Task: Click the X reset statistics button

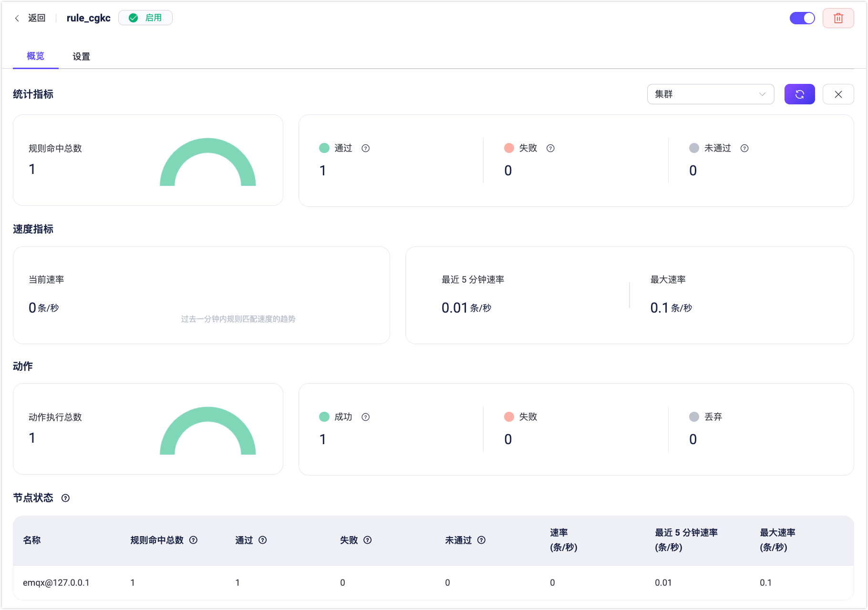Action: (x=838, y=94)
